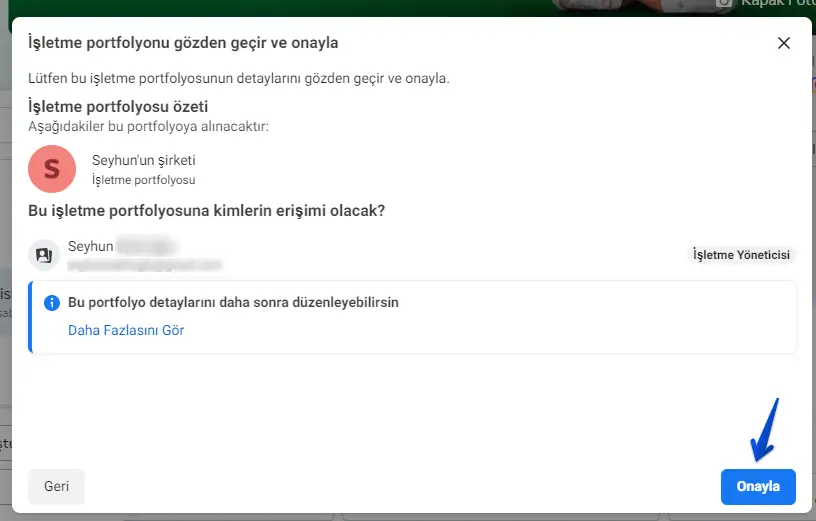Click the İşletme Yöneticisi role badge
The height and width of the screenshot is (521, 816).
tap(741, 255)
